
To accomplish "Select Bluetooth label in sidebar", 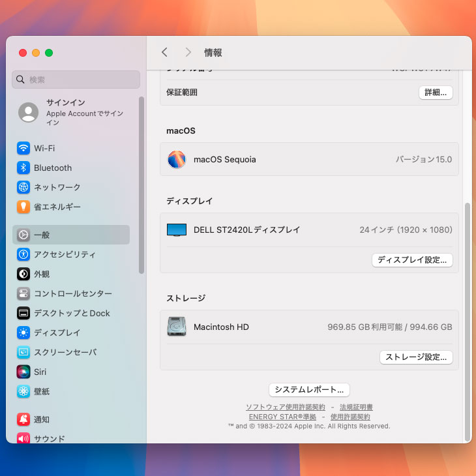I will coord(53,168).
